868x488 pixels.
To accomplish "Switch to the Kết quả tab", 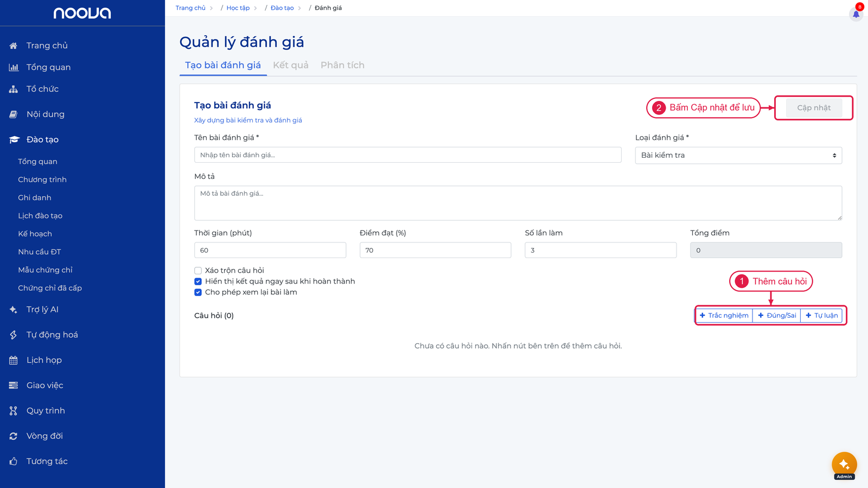I will pyautogui.click(x=291, y=65).
